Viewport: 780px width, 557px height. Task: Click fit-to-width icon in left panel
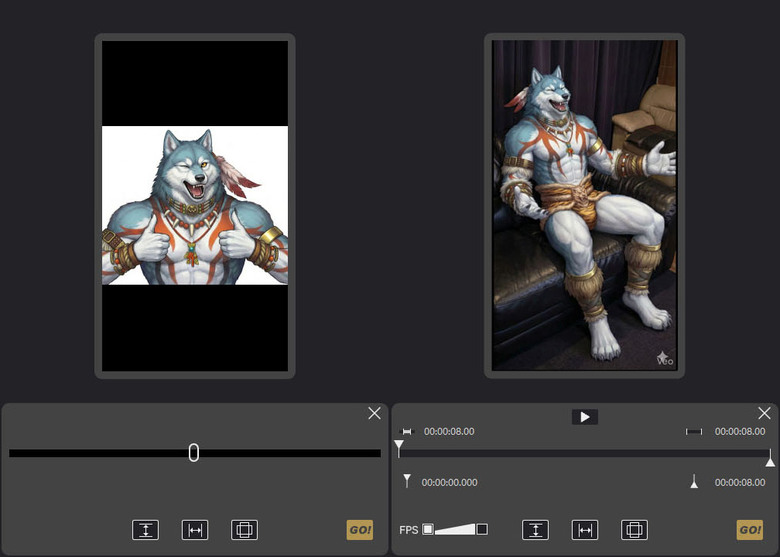(195, 530)
